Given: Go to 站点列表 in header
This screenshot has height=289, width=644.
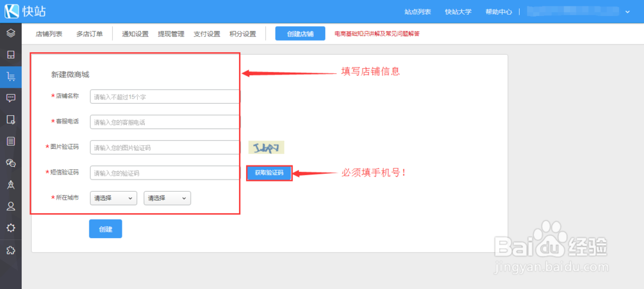Looking at the screenshot, I should pyautogui.click(x=418, y=12).
